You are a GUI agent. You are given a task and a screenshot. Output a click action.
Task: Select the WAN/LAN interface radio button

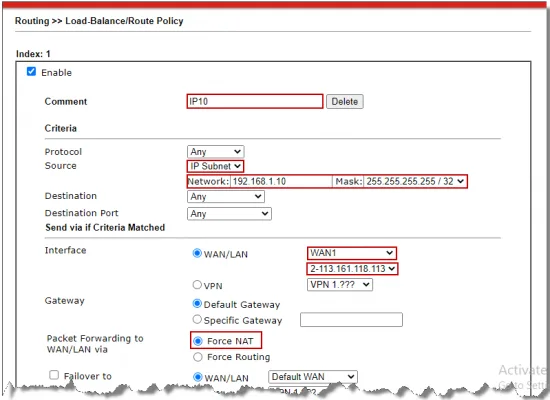197,253
